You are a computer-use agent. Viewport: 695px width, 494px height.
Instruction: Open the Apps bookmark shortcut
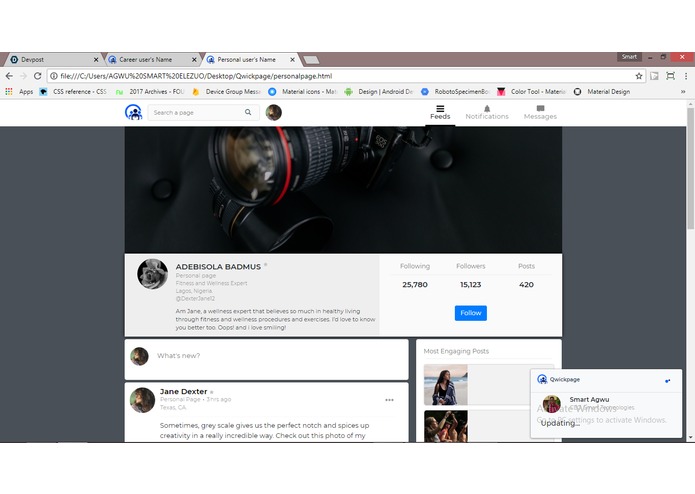click(19, 92)
